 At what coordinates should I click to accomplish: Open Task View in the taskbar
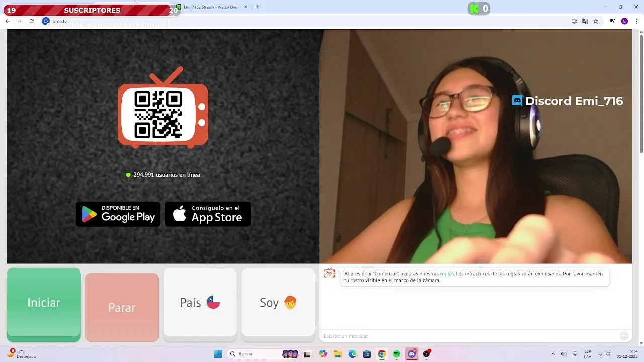point(307,354)
